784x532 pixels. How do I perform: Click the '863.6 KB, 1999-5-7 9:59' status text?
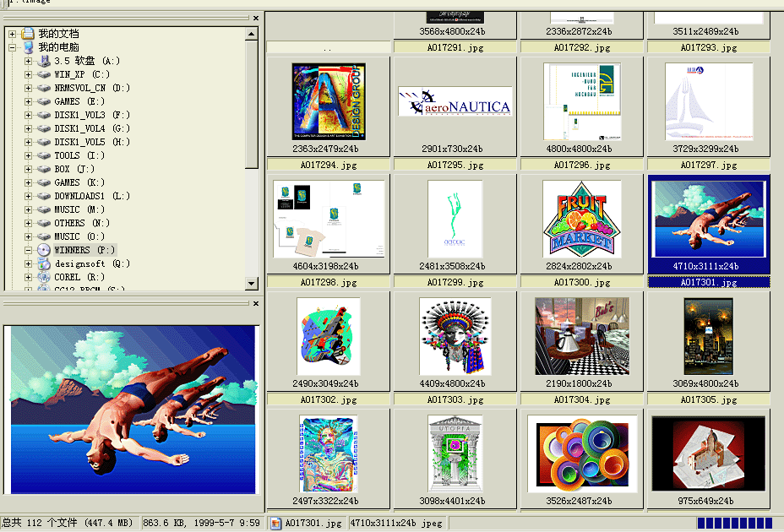tap(201, 523)
